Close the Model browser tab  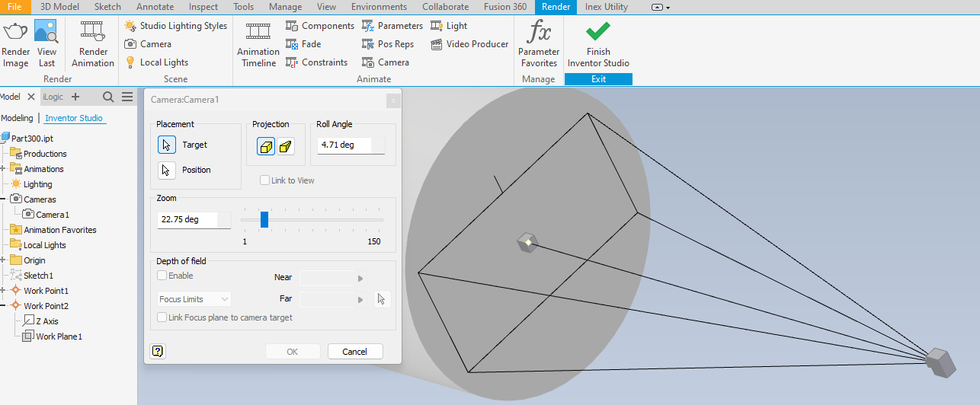click(31, 97)
